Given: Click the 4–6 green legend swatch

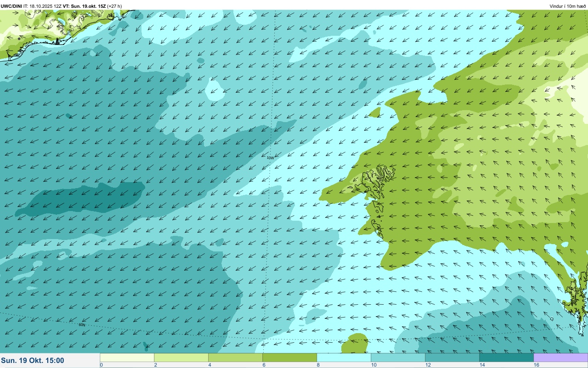Looking at the screenshot, I should click(236, 357).
